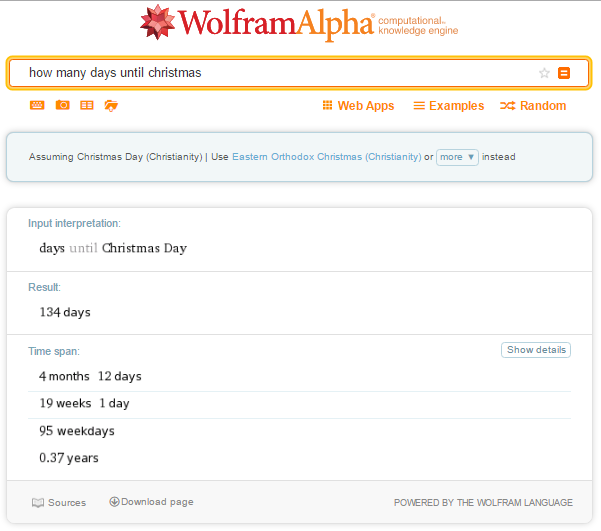
Task: Click the shuffle icon beside Random
Action: point(507,105)
